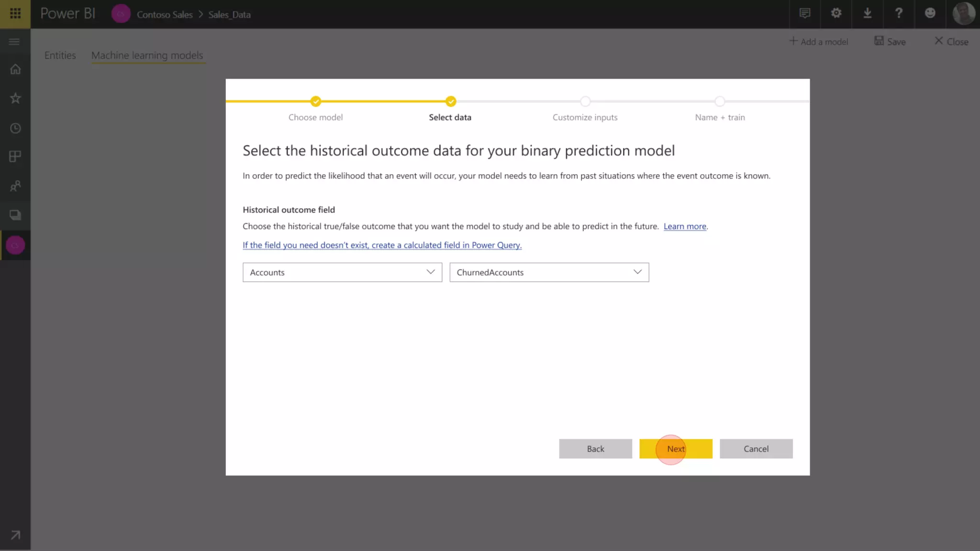Go to the Choose model step marker
Image resolution: width=980 pixels, height=551 pixels.
tap(315, 101)
